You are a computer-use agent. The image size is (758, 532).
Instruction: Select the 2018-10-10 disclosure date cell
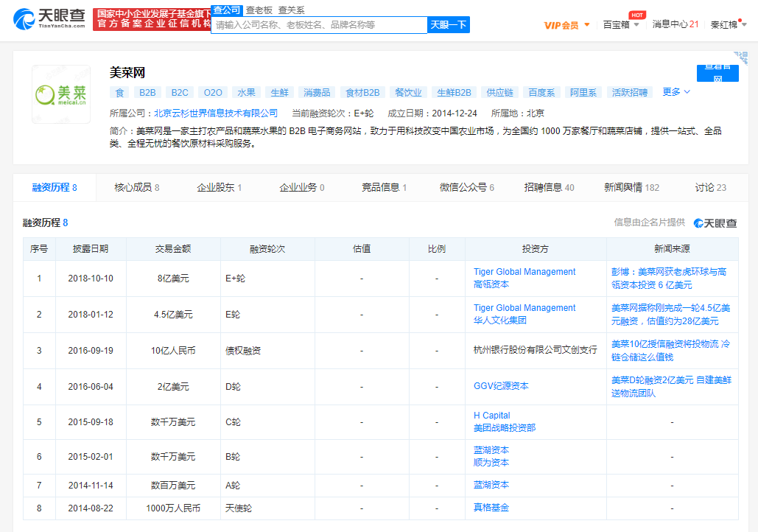[91, 279]
